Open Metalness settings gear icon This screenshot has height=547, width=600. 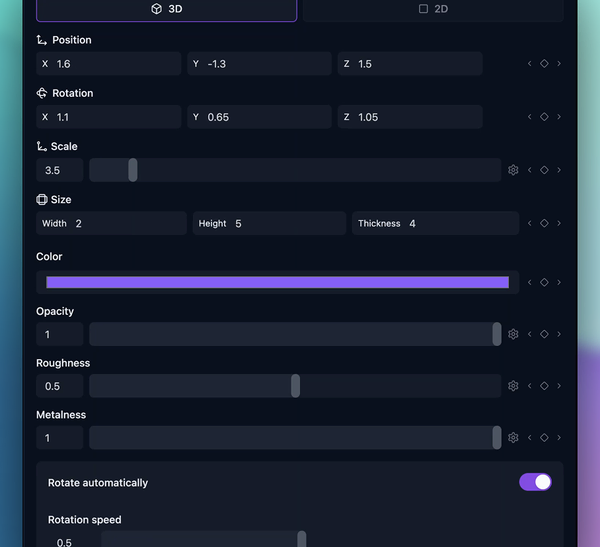(x=513, y=437)
